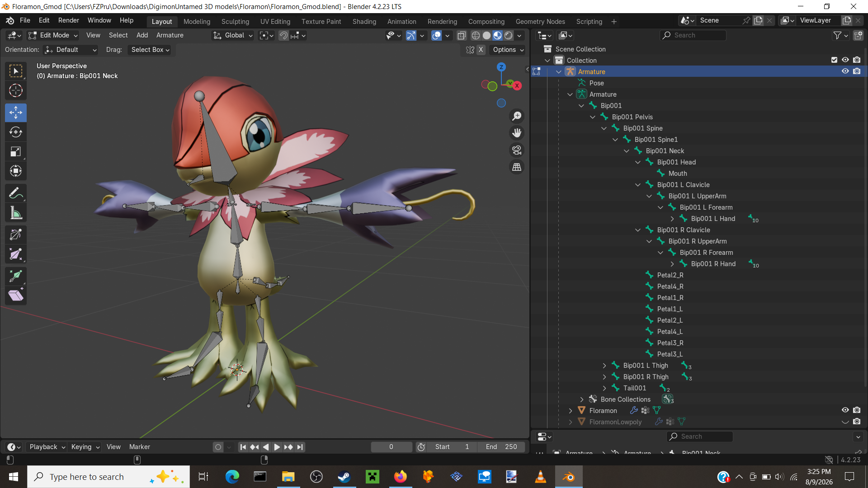Select the Bone Size tool
The width and height of the screenshot is (868, 488).
coord(16,254)
